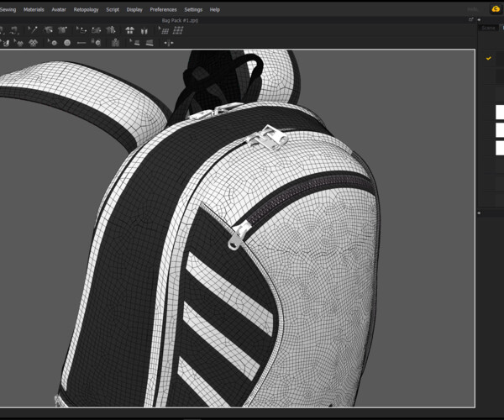Viewport: 504px width, 420px height.
Task: Open the Avatar menu
Action: click(x=59, y=9)
